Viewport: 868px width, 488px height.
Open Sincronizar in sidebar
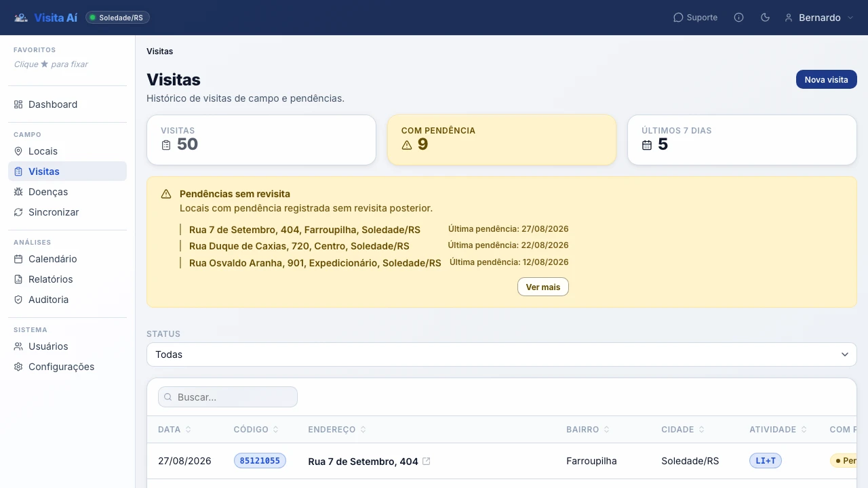(x=67, y=212)
